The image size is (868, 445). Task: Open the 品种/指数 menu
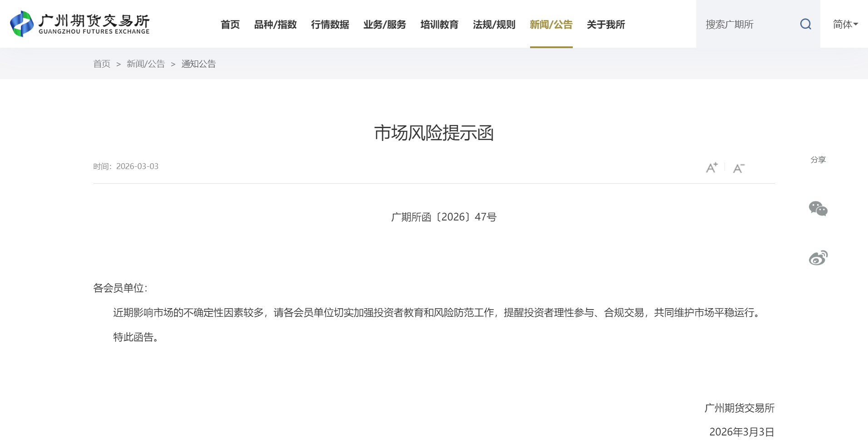point(275,25)
